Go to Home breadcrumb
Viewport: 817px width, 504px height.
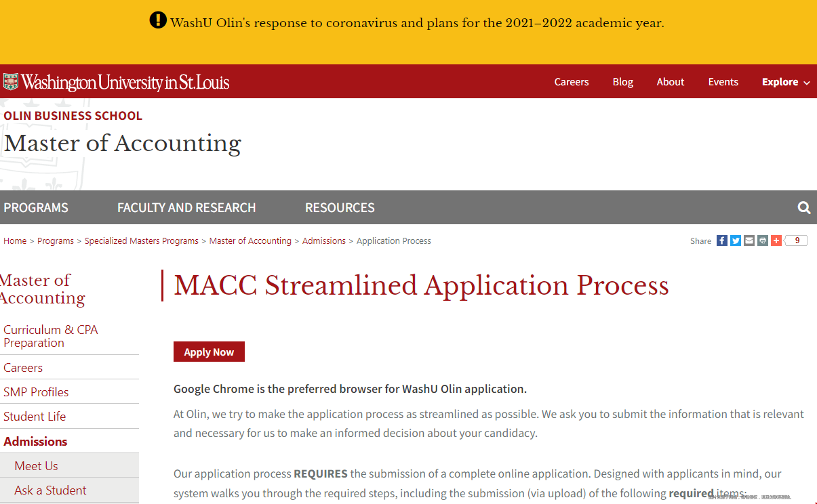pyautogui.click(x=15, y=241)
